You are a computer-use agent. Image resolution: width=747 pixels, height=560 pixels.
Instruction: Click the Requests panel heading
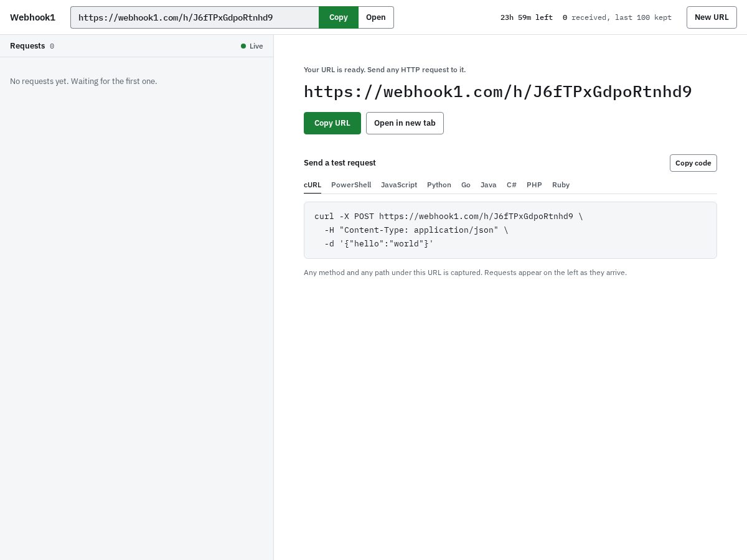tap(27, 46)
